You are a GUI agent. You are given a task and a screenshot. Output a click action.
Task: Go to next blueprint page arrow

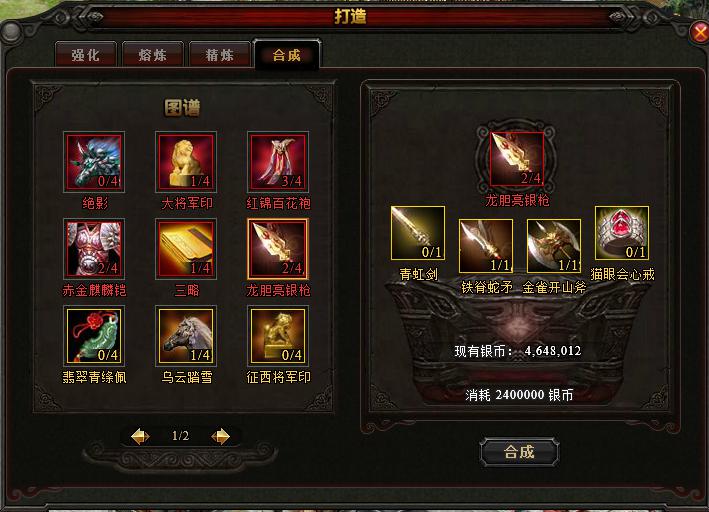pos(221,436)
